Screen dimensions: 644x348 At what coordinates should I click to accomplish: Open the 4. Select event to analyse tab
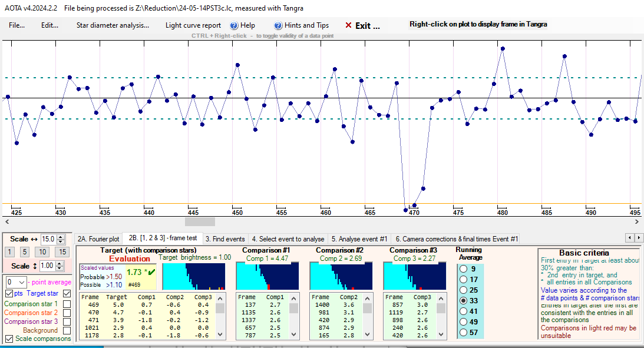click(288, 239)
